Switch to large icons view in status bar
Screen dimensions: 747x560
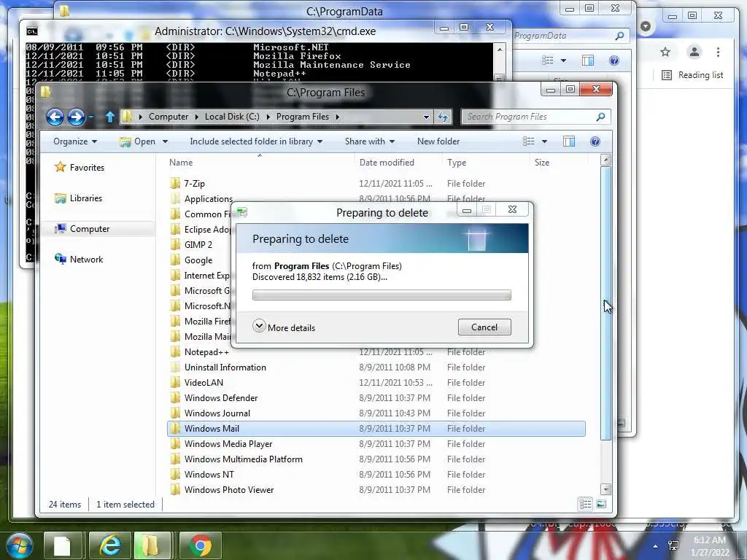tap(601, 504)
